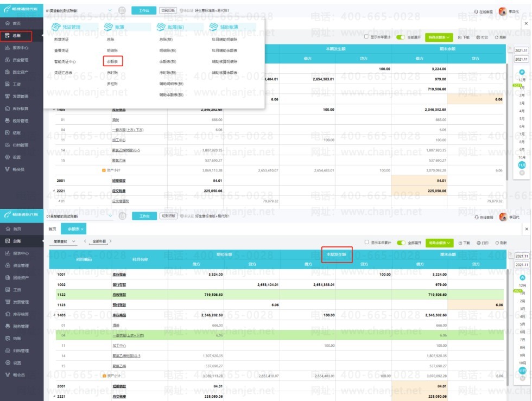Click the 打印 printer icon in the lower window
This screenshot has width=532, height=401.
click(479, 243)
